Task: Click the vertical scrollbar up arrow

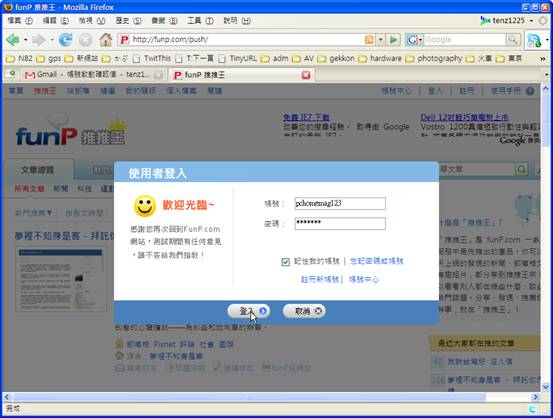Action: 545,88
